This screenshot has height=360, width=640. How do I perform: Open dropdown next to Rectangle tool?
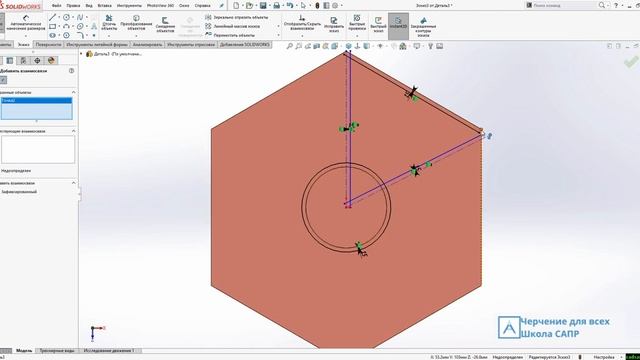[59, 27]
